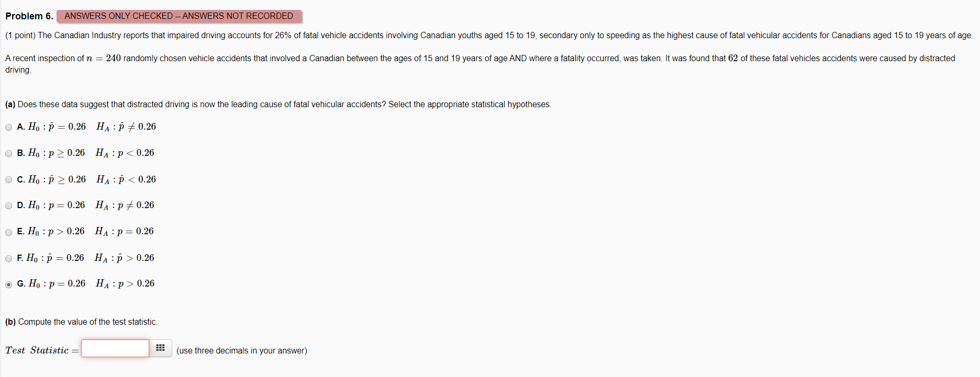Click the math palette button beside the answer field
This screenshot has height=377, width=980.
click(x=161, y=348)
